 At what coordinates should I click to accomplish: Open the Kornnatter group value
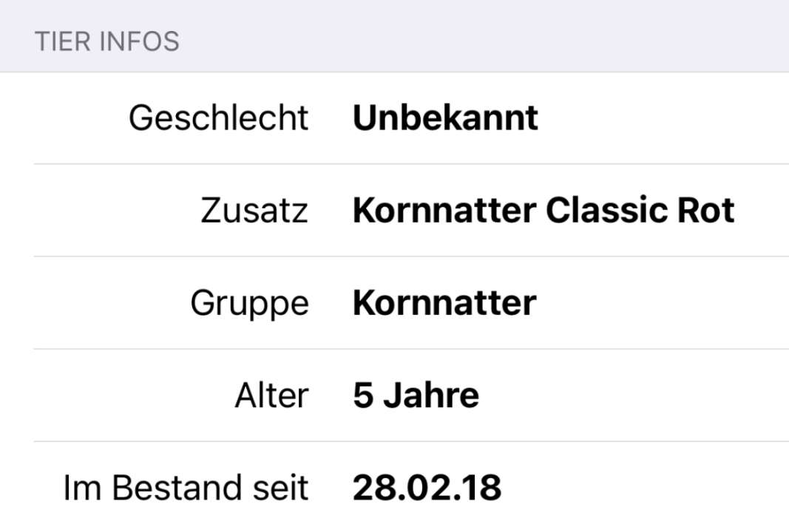(444, 303)
